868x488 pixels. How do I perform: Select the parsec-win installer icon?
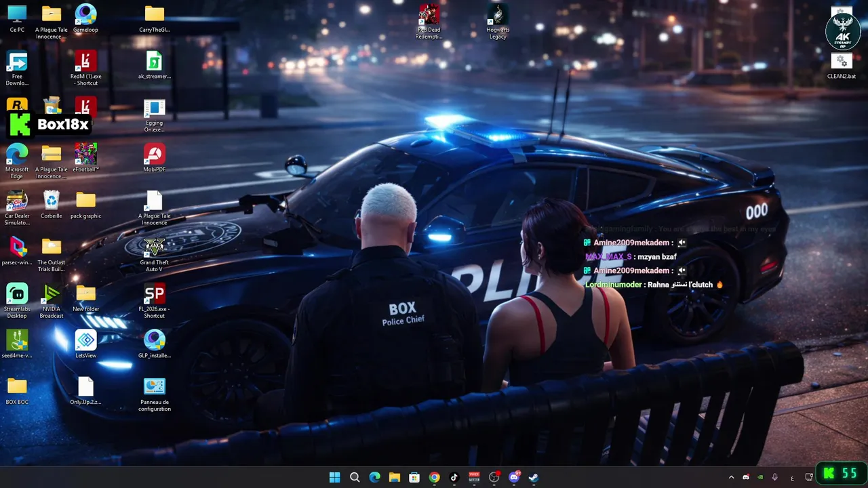click(17, 251)
